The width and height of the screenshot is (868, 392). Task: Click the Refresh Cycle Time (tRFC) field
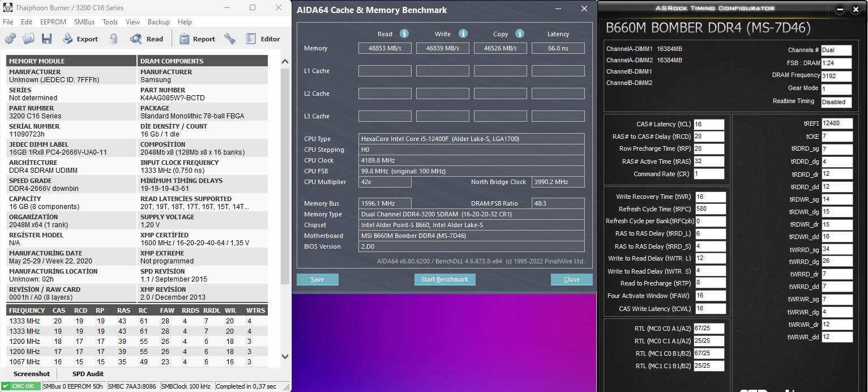(711, 209)
